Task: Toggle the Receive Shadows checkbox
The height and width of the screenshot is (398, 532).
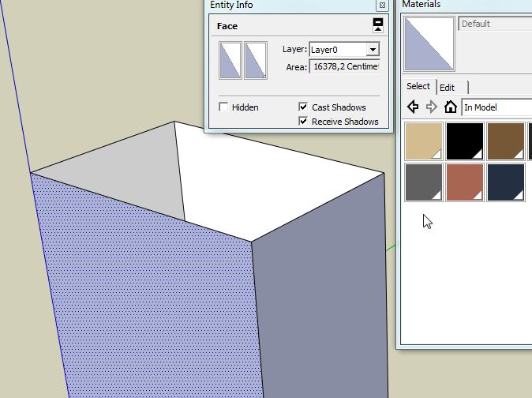Action: (304, 122)
